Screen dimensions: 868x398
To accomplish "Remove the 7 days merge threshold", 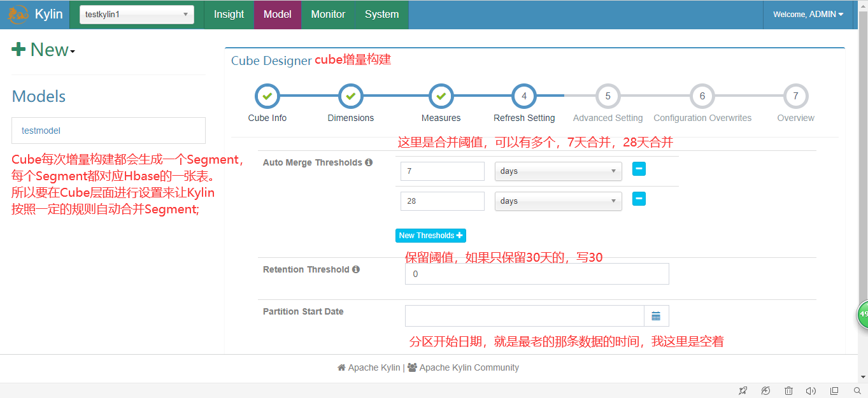I will (x=639, y=169).
